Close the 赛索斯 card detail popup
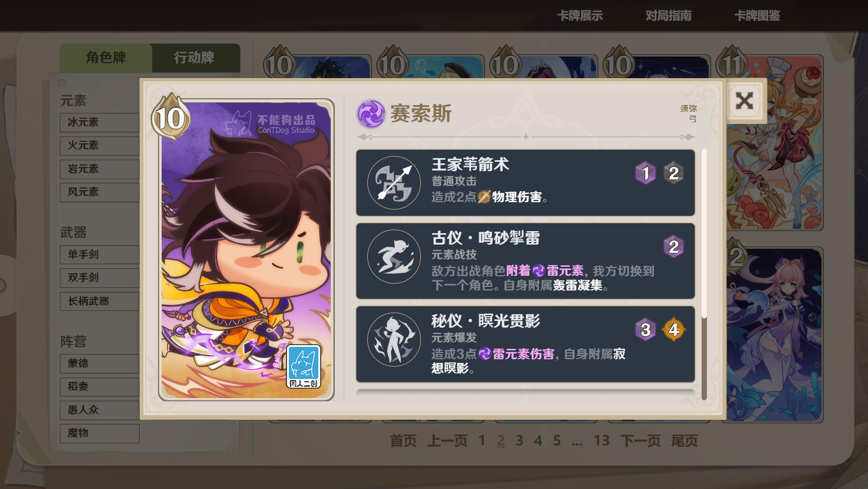The width and height of the screenshot is (868, 489). click(x=744, y=101)
